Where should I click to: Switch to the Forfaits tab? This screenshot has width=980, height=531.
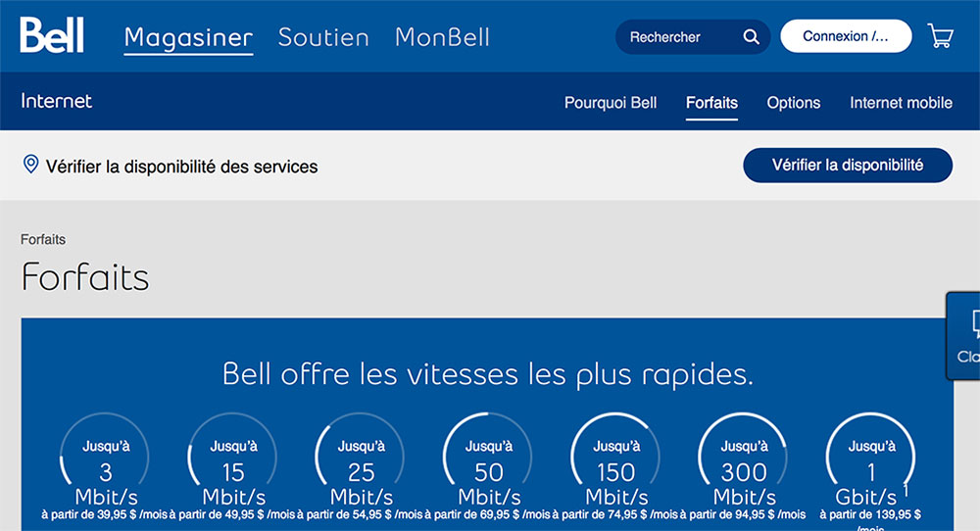click(x=711, y=102)
